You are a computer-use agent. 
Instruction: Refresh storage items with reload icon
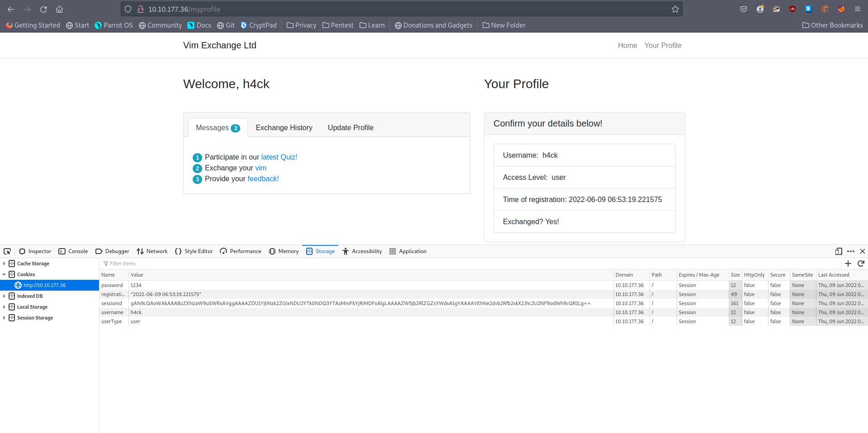click(x=861, y=264)
